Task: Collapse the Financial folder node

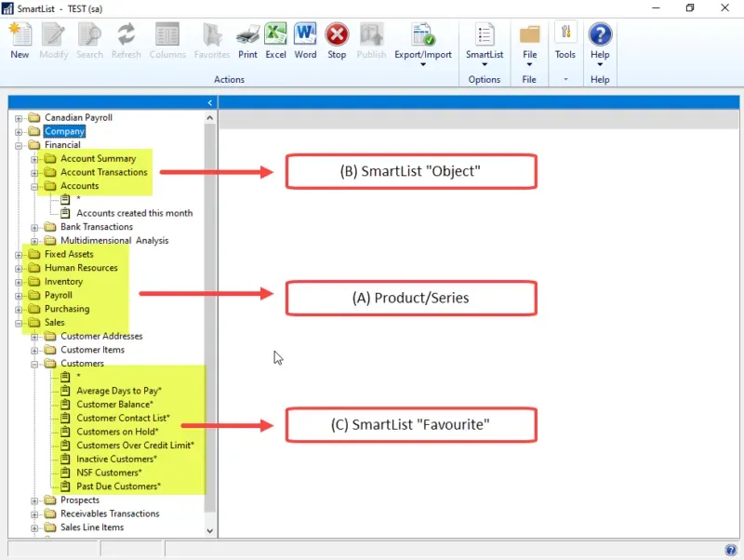Action: [19, 146]
